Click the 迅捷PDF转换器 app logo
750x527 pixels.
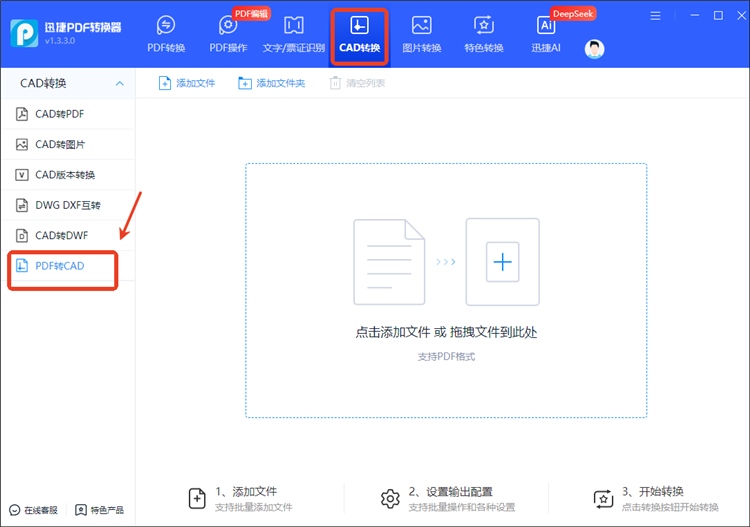click(x=24, y=33)
